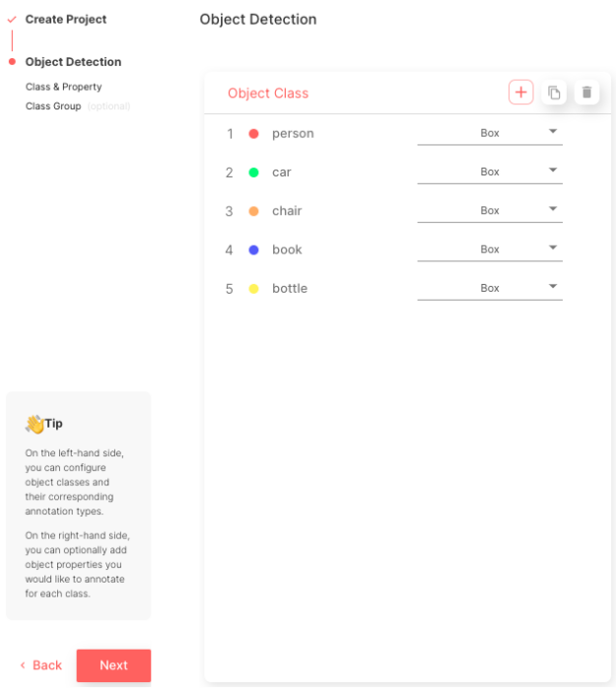The width and height of the screenshot is (616, 690).
Task: Click the red color dot for person
Action: coord(253,134)
